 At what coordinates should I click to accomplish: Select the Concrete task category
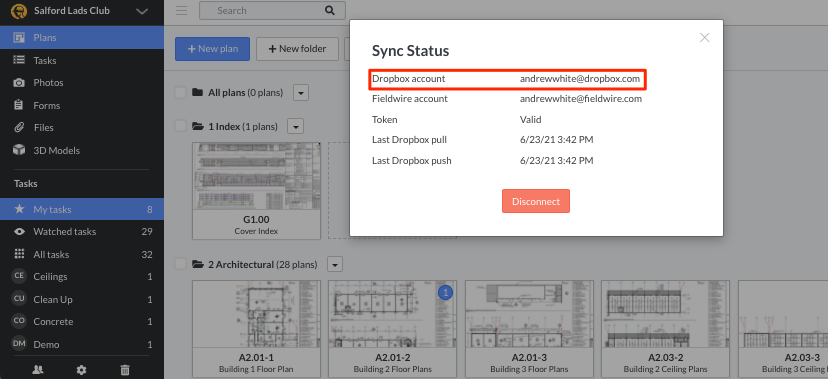click(82, 321)
